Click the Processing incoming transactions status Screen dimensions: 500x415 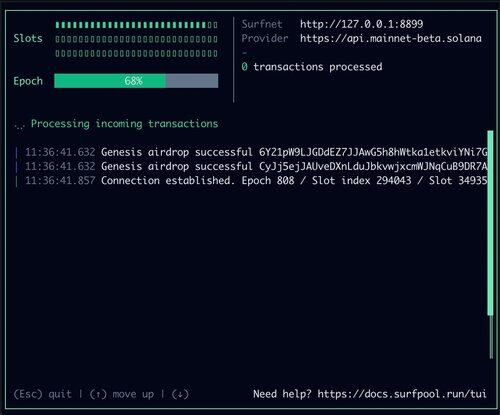pyautogui.click(x=124, y=124)
